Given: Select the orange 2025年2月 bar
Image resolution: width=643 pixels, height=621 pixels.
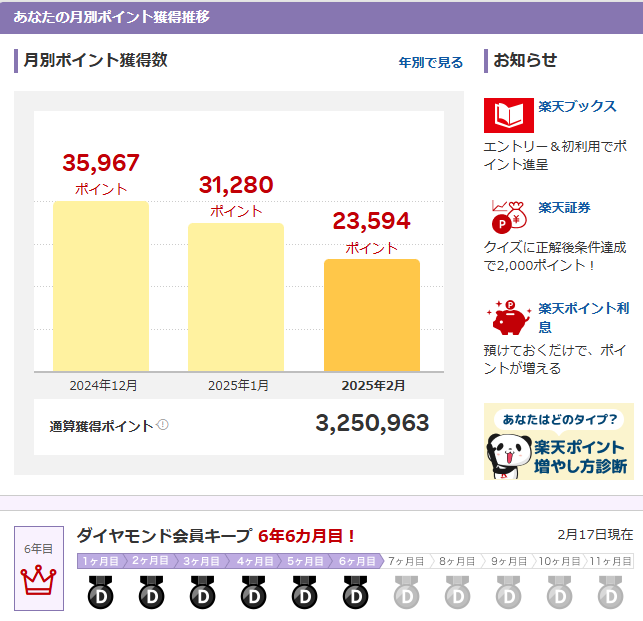Looking at the screenshot, I should click(372, 315).
